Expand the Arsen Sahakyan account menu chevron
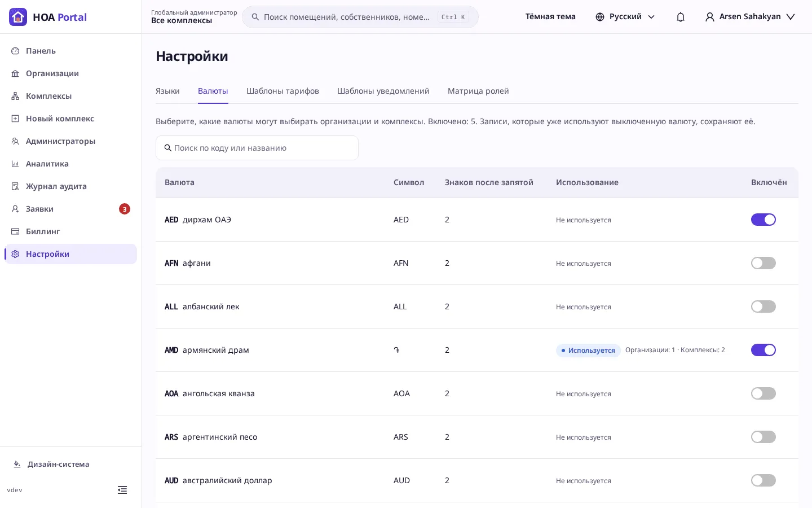The image size is (812, 508). click(x=791, y=17)
